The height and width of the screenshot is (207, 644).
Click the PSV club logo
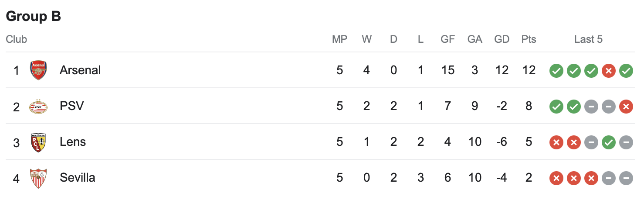pyautogui.click(x=38, y=106)
